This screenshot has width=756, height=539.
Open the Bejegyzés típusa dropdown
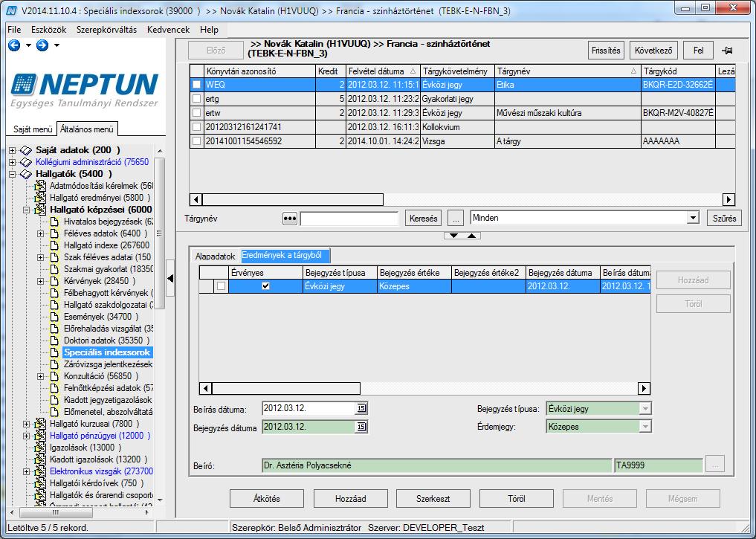645,409
